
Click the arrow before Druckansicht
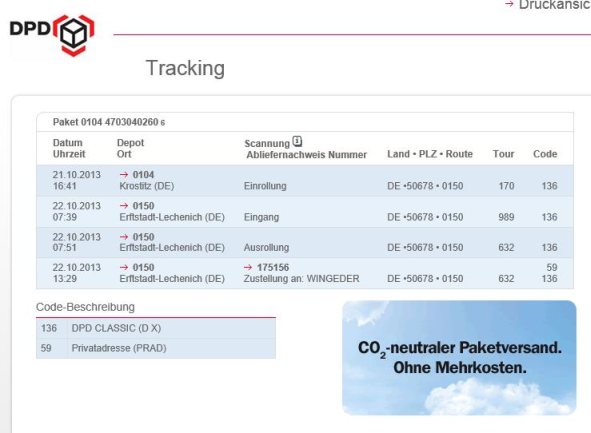point(509,4)
